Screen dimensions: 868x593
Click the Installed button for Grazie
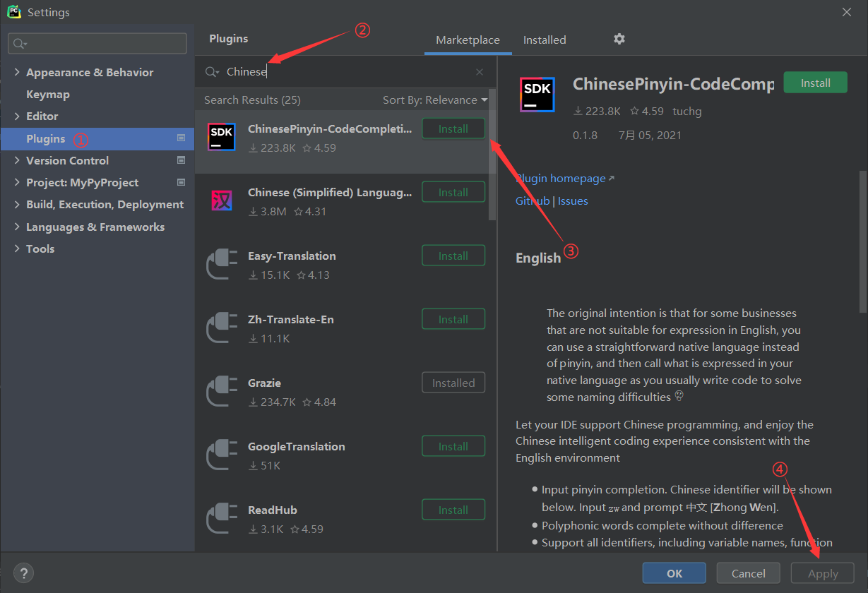click(453, 383)
